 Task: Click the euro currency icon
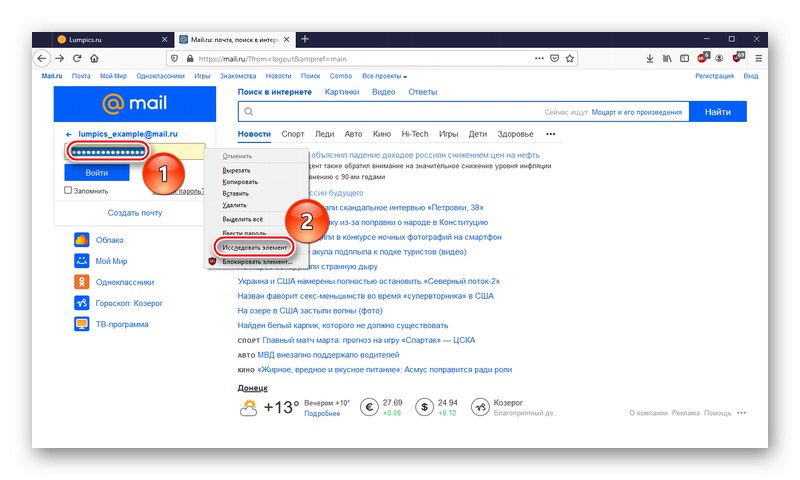click(369, 407)
